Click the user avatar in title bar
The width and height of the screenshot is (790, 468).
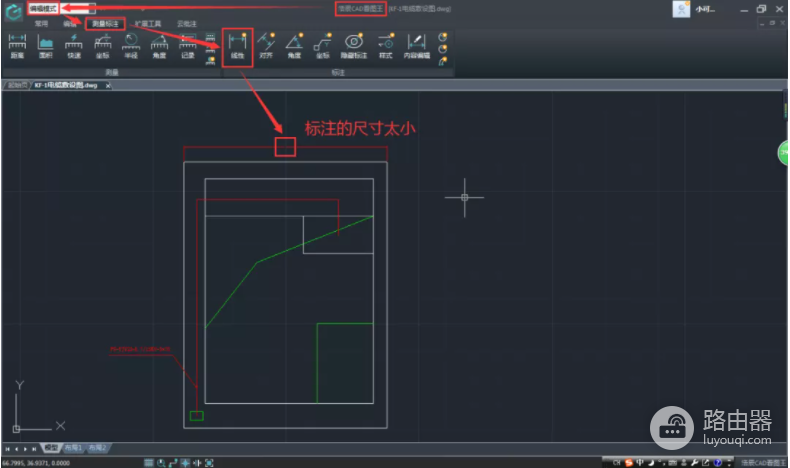coord(681,9)
